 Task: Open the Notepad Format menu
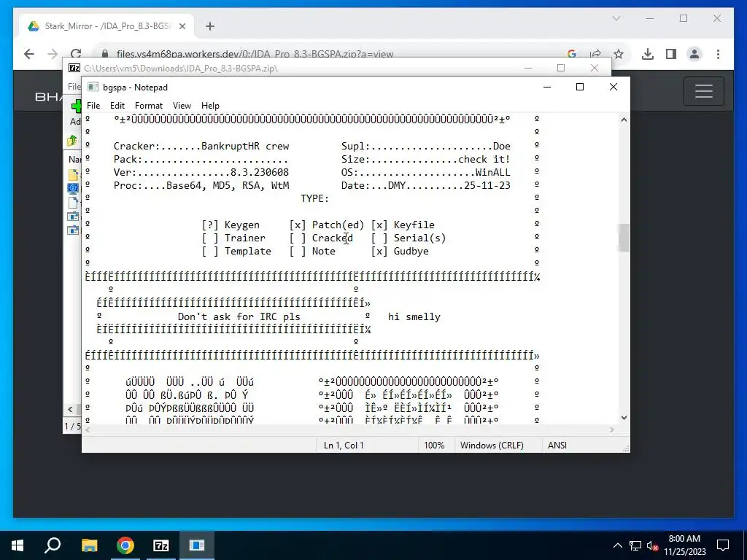point(149,106)
